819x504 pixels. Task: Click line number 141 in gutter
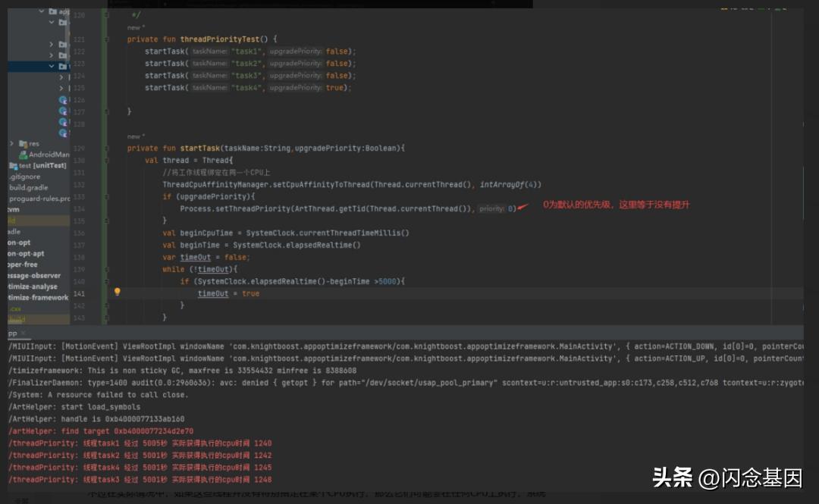click(80, 293)
